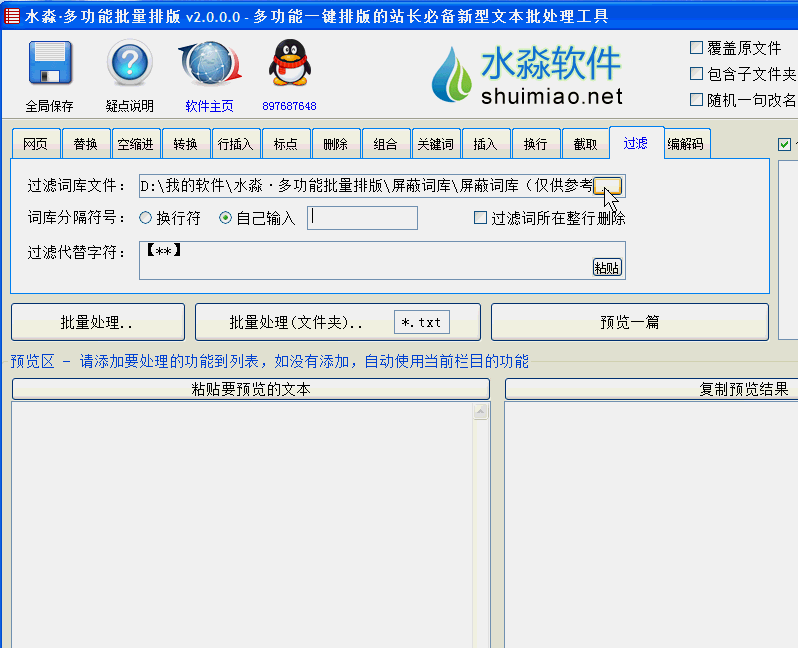Click the 897687648 QQ number link
The height and width of the screenshot is (648, 798).
tap(289, 106)
